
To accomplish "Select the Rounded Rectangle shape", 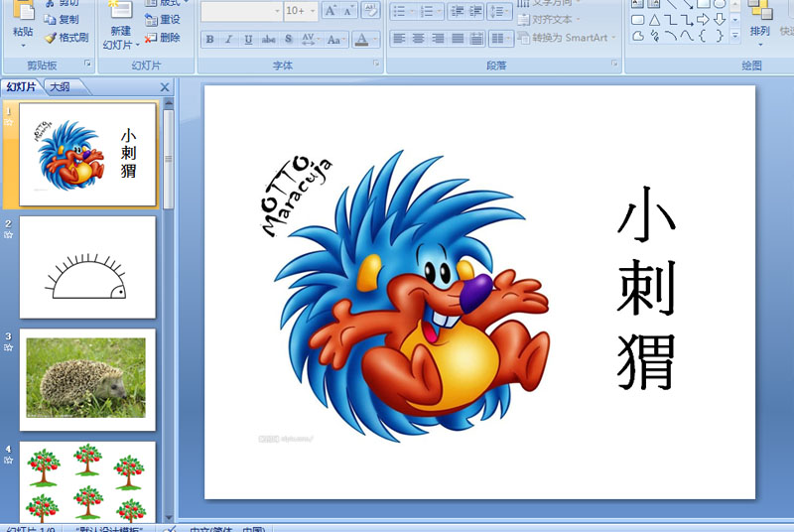I will pos(638,20).
